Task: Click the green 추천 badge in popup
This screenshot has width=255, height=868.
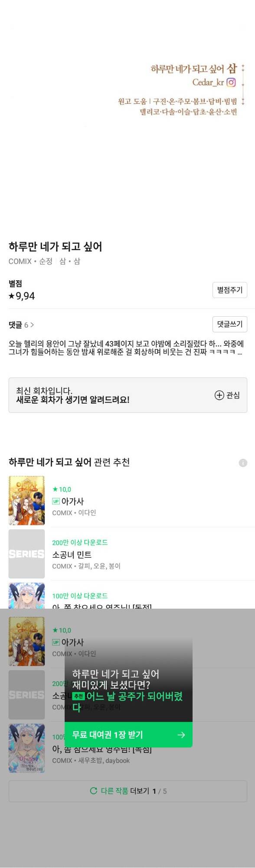Action: pos(78,696)
